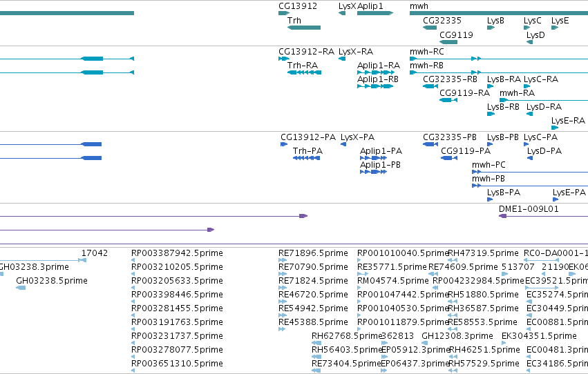Select the LysX gene label

click(347, 6)
